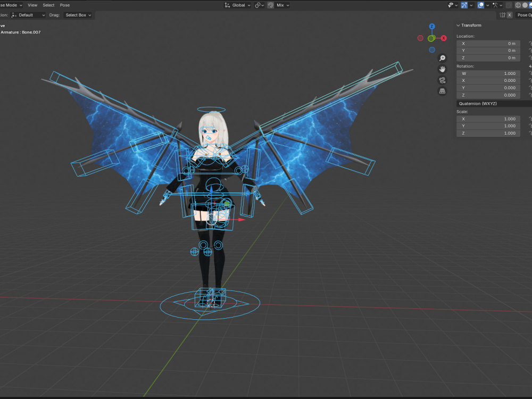
Task: Toggle proportional editing icon
Action: [x=270, y=5]
